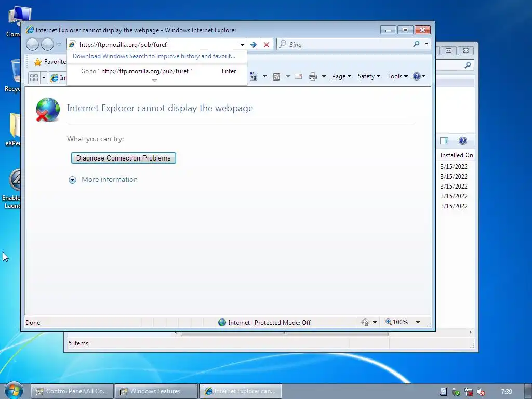Expand the address bar autocomplete dropdown arrow

[242, 45]
